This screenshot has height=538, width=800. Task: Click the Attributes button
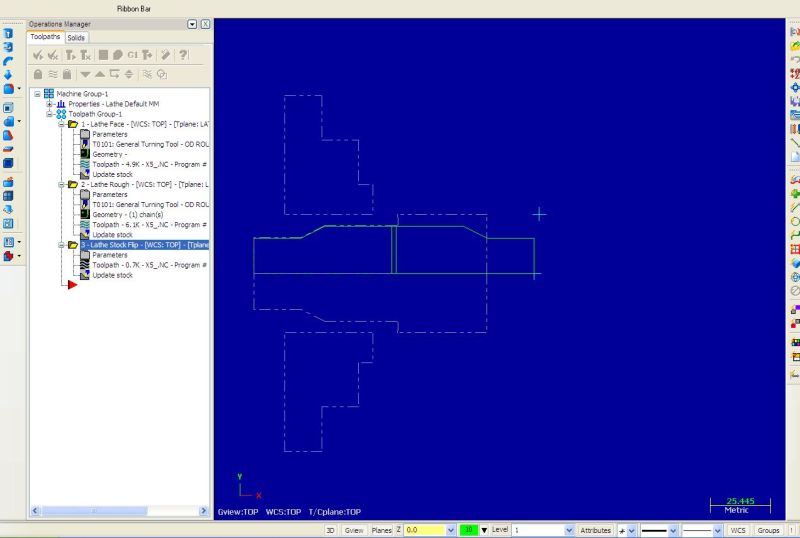tap(595, 530)
